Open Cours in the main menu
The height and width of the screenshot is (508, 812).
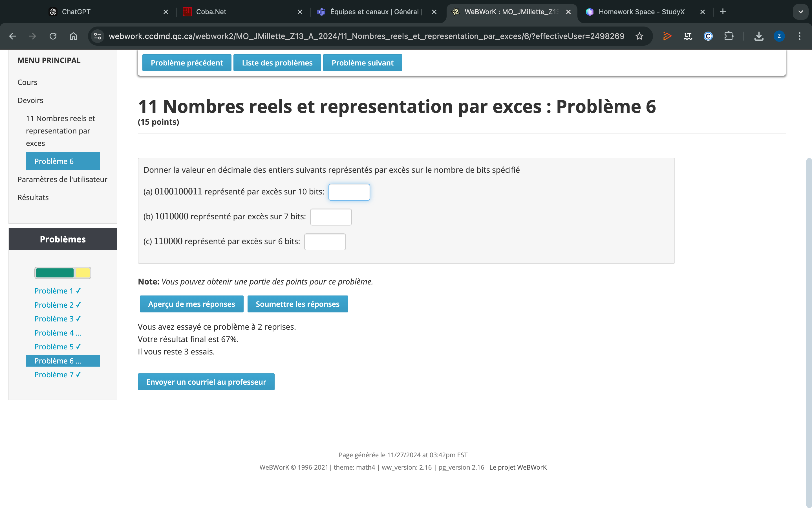point(28,82)
